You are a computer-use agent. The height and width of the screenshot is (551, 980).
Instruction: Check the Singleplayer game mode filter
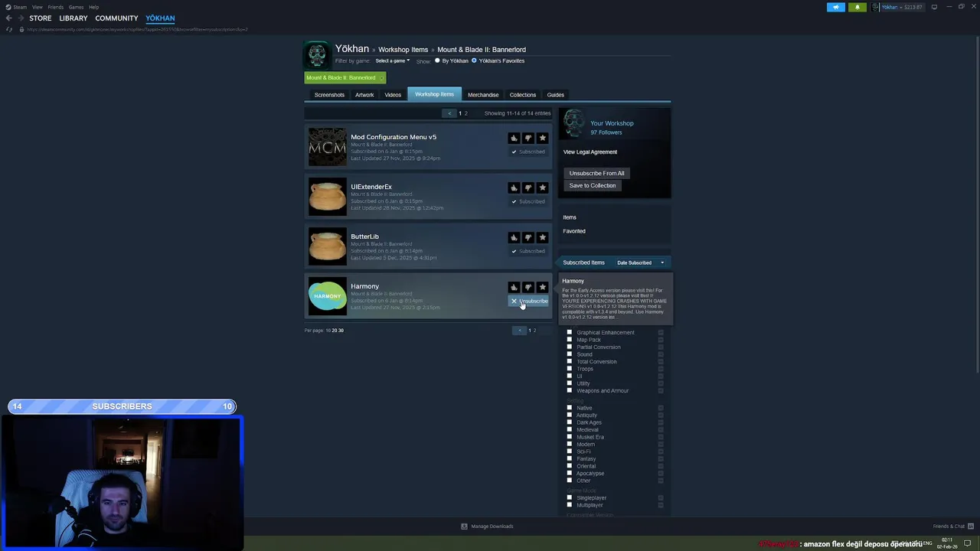coord(569,497)
